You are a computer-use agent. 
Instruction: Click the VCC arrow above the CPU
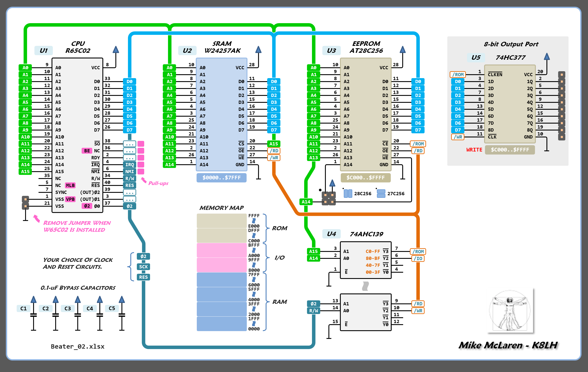coord(116,50)
